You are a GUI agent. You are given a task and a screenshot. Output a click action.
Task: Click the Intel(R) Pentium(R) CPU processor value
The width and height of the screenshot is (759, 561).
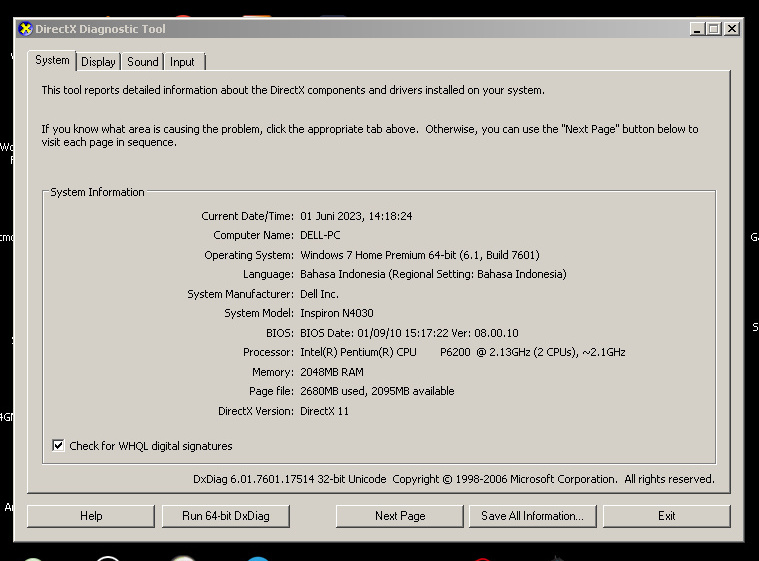pyautogui.click(x=463, y=352)
